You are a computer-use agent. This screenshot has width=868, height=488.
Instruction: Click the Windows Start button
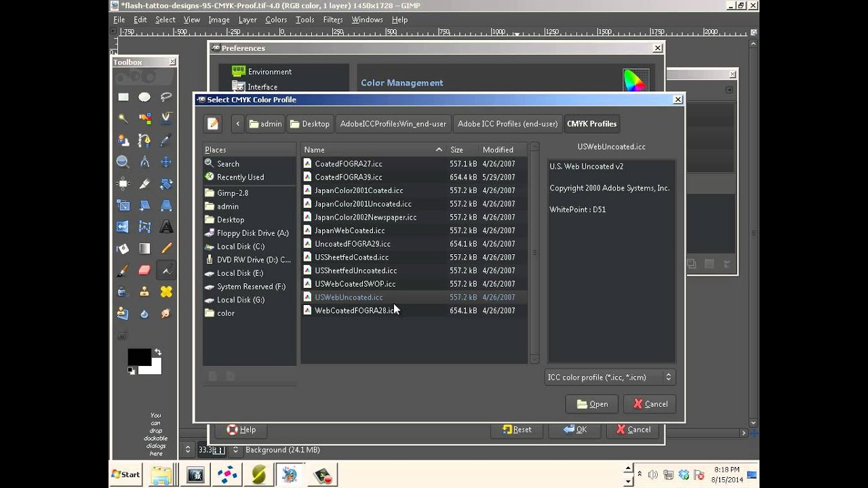pyautogui.click(x=126, y=474)
